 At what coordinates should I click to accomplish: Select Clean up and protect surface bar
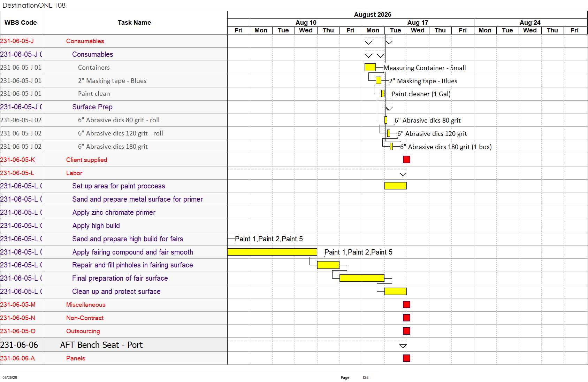(396, 291)
